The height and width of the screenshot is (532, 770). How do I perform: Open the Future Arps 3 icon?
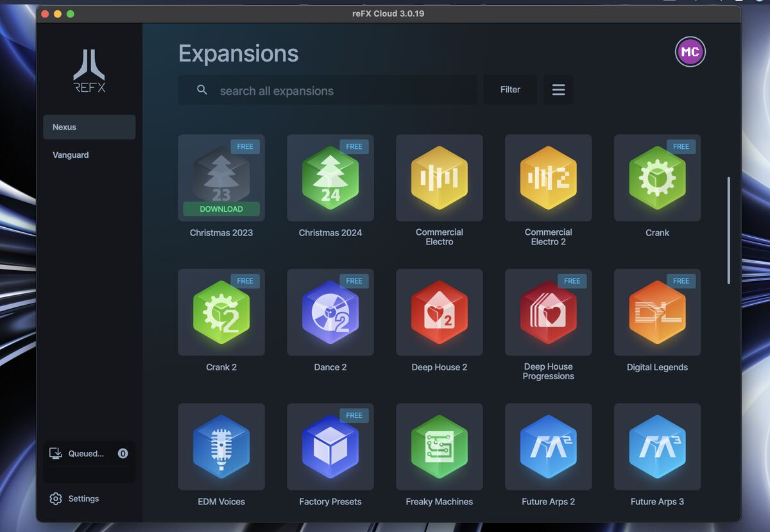point(657,447)
